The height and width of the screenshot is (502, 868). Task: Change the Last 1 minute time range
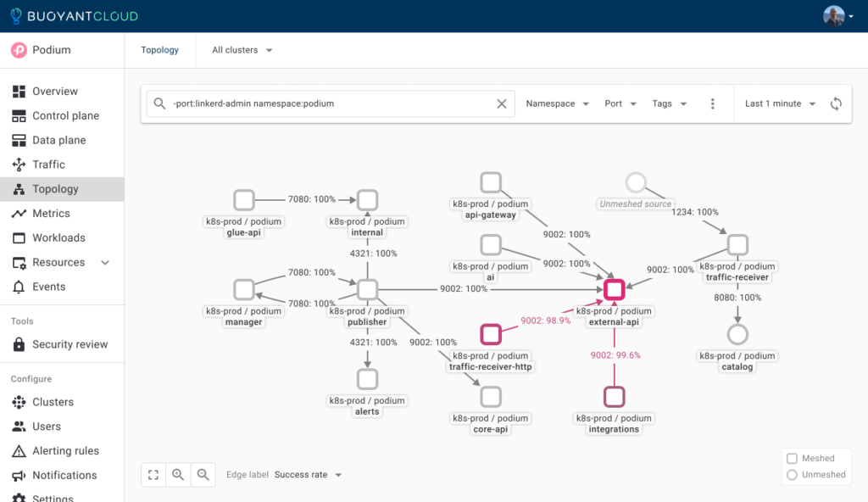coord(780,103)
